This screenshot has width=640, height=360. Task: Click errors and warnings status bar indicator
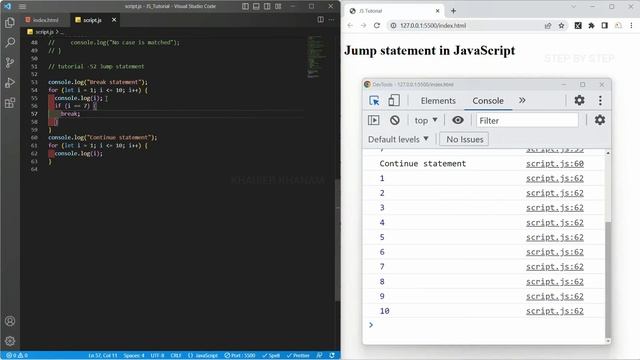[x=17, y=356]
